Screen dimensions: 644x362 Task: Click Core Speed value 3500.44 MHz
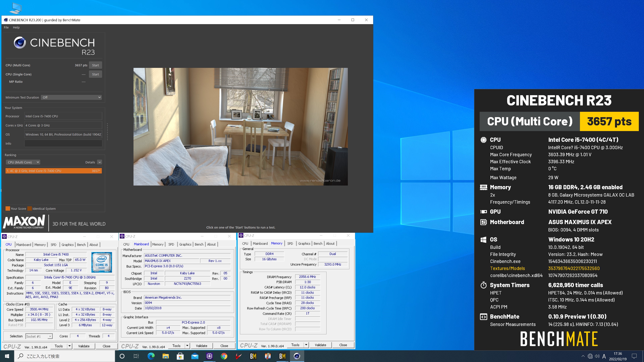click(39, 309)
